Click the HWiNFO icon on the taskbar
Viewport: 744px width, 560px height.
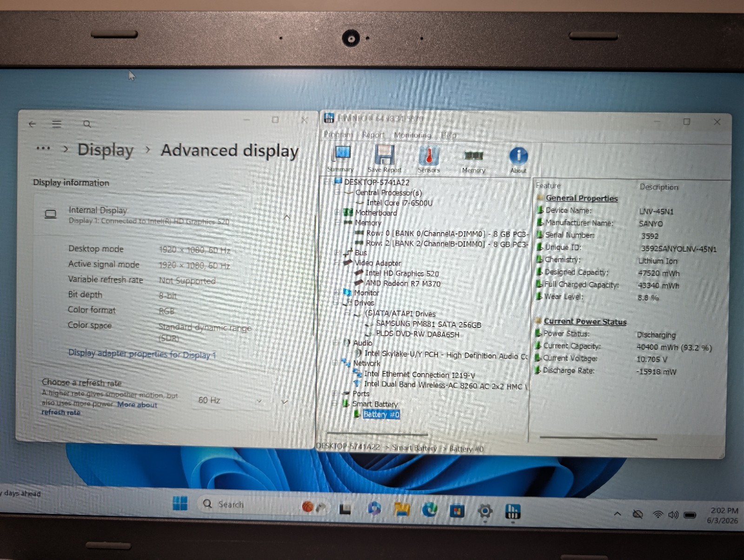click(512, 512)
